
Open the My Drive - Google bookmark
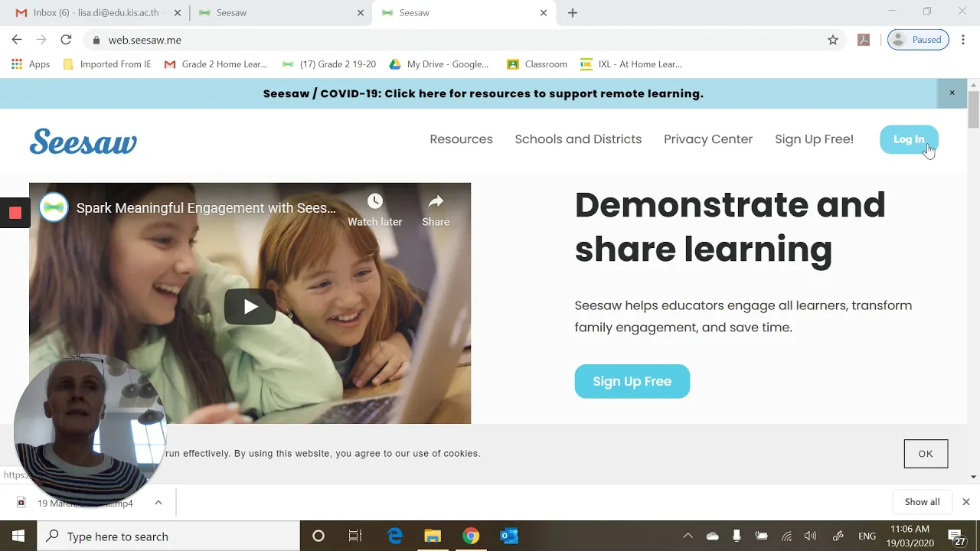pos(439,64)
